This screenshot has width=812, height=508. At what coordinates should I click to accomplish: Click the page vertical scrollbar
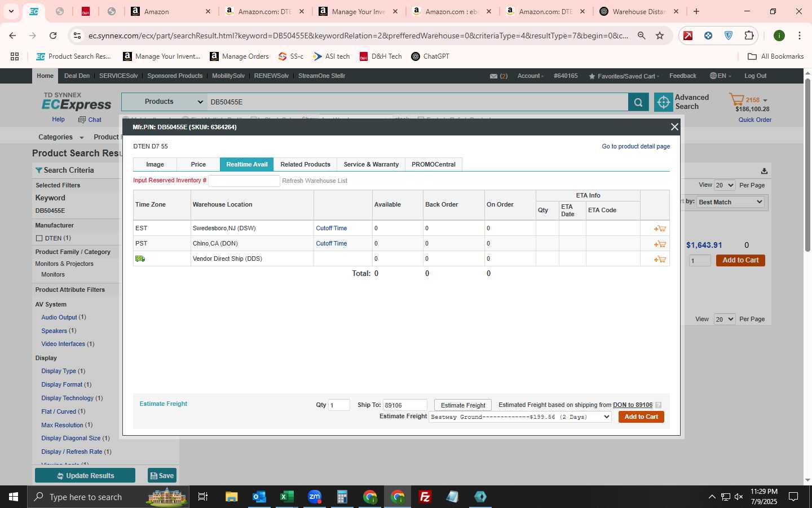click(807, 165)
